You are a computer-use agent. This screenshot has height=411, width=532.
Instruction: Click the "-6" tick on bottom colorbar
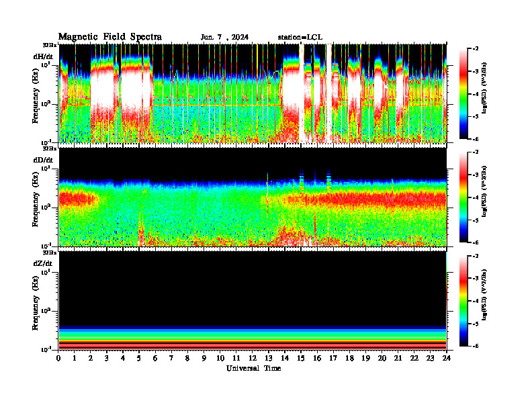point(476,347)
